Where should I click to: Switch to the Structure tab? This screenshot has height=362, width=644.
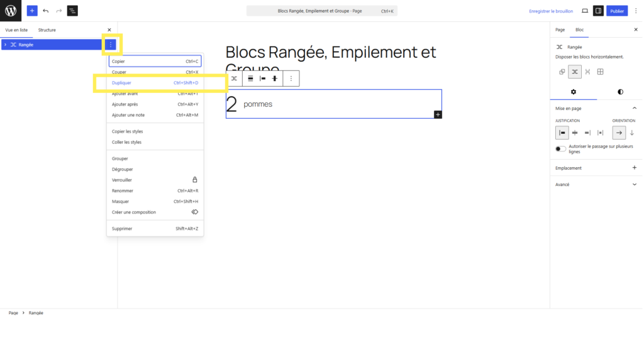click(x=47, y=30)
